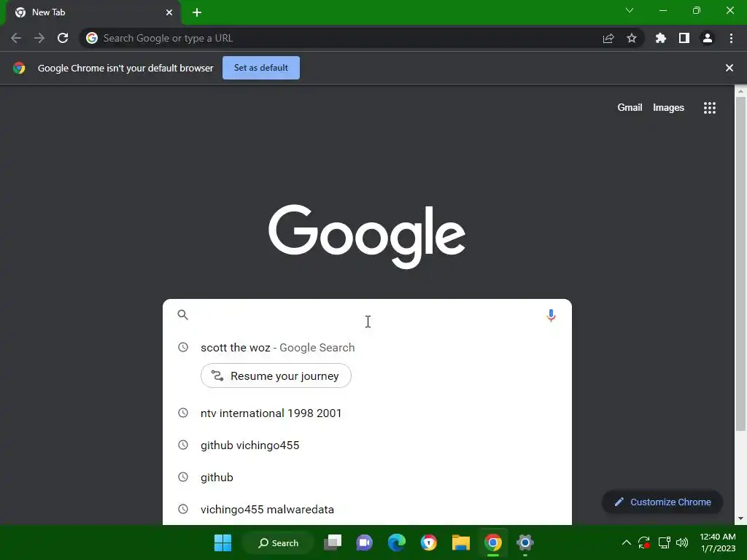Open the Extensions puzzle icon

click(660, 38)
